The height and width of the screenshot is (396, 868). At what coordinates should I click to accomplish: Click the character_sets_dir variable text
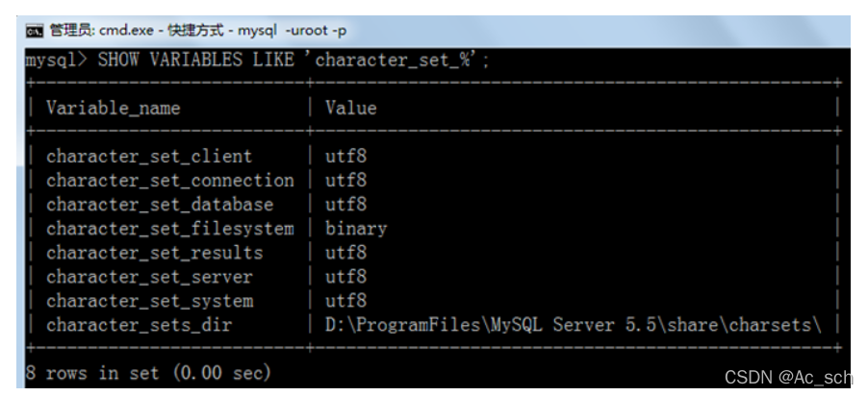[139, 325]
